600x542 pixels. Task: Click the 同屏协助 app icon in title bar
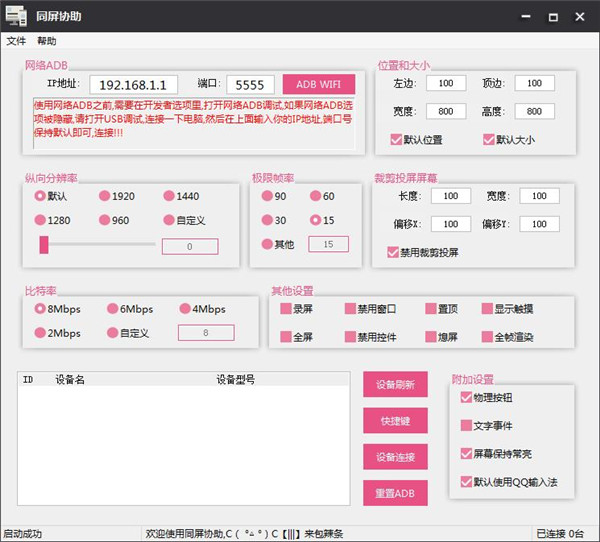(x=15, y=16)
